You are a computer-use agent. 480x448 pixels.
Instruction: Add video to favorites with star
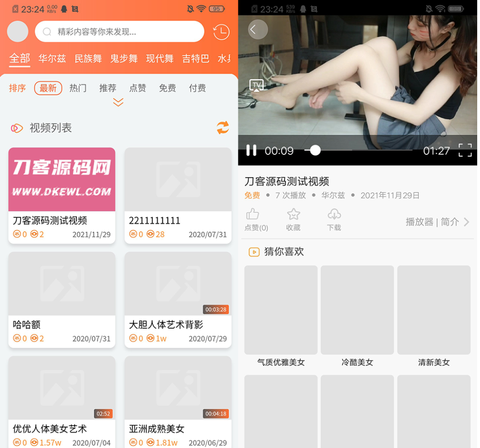tap(293, 220)
